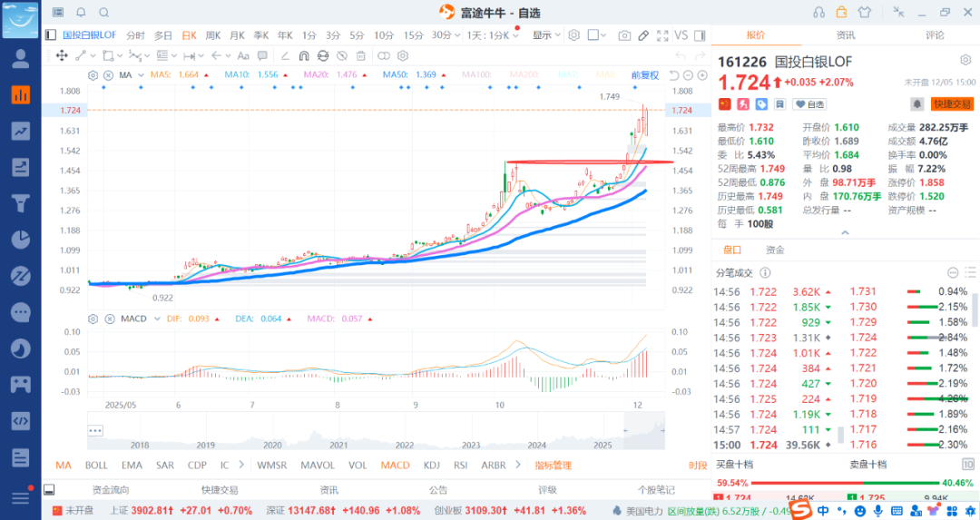Image resolution: width=980 pixels, height=520 pixels.
Task: Open the markets trend icon in sidebar
Action: tap(21, 131)
